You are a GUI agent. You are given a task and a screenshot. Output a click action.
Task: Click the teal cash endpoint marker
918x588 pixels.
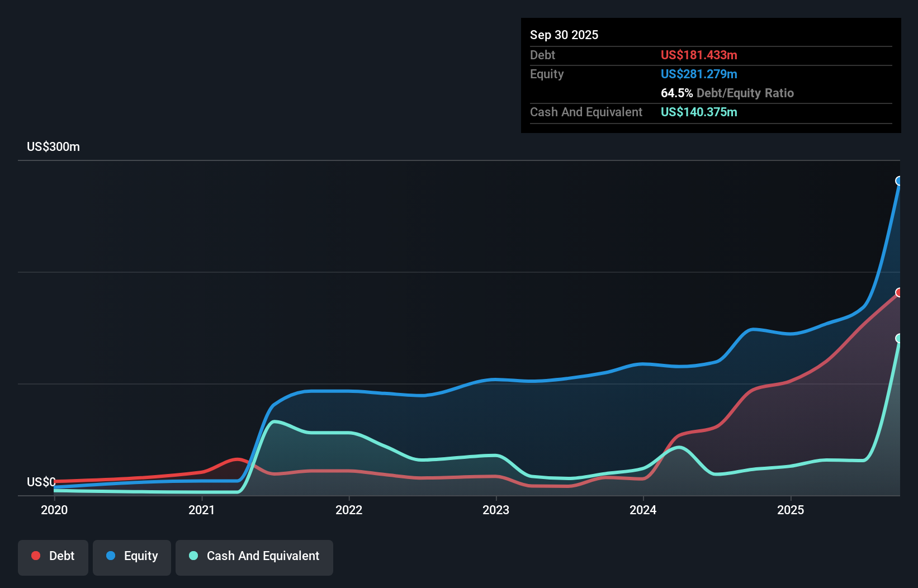[899, 337]
